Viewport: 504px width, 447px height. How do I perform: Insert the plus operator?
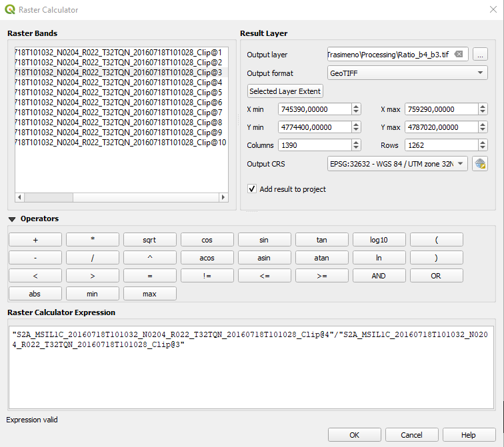pyautogui.click(x=35, y=240)
